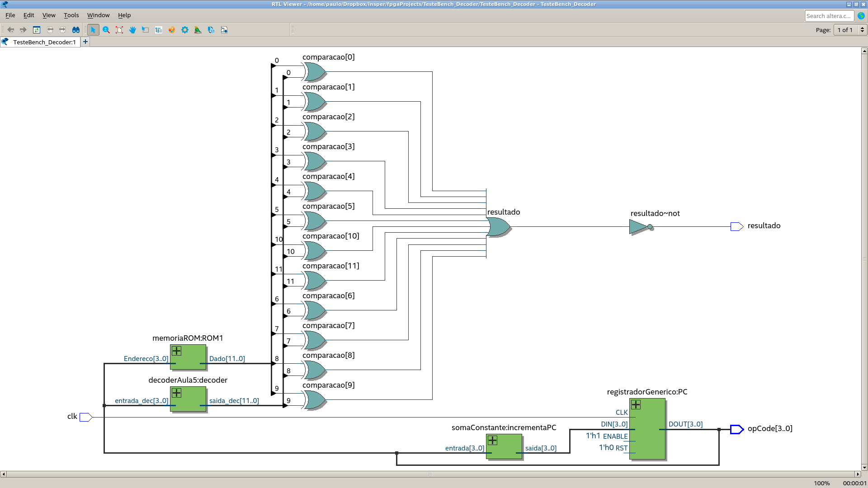The image size is (868, 488).
Task: Open the Edit menu
Action: (28, 15)
